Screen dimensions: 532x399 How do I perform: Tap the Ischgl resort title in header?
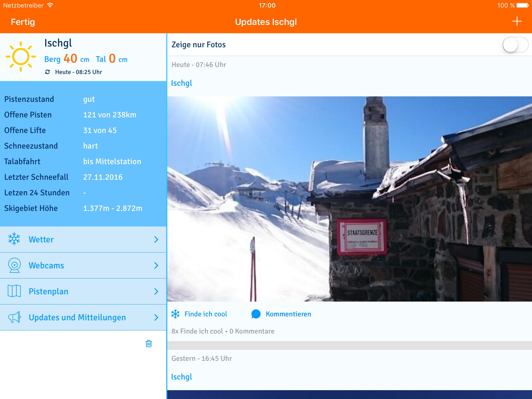pos(58,43)
